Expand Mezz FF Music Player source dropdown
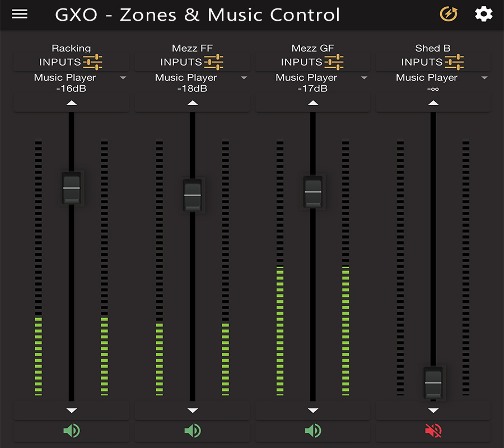The width and height of the screenshot is (504, 448). click(x=244, y=78)
